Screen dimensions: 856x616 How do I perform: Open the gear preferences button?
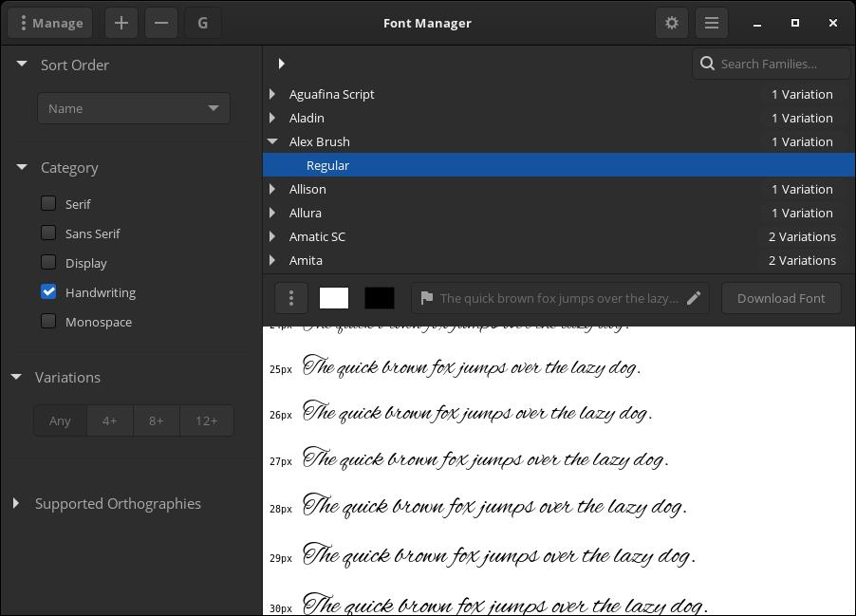[x=672, y=23]
